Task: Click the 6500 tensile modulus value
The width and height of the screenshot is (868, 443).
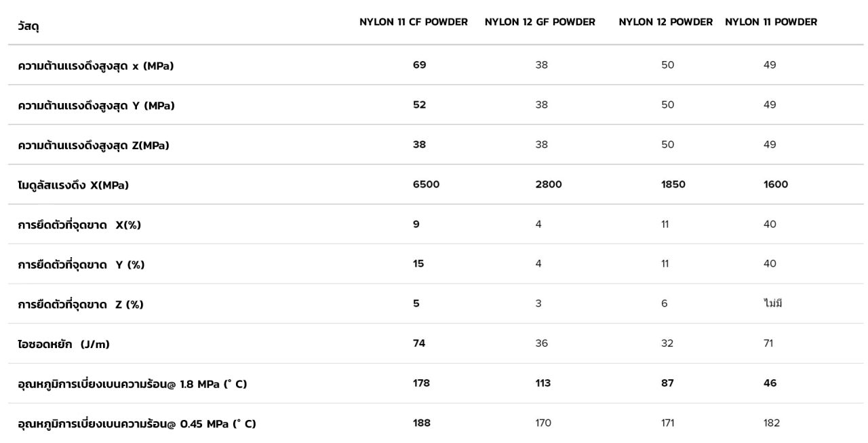Action: (x=426, y=185)
